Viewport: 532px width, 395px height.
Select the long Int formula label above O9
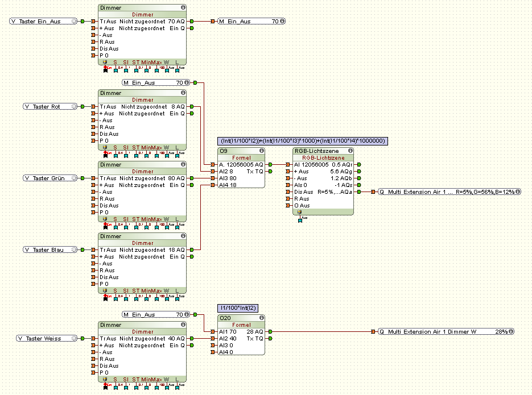click(302, 140)
